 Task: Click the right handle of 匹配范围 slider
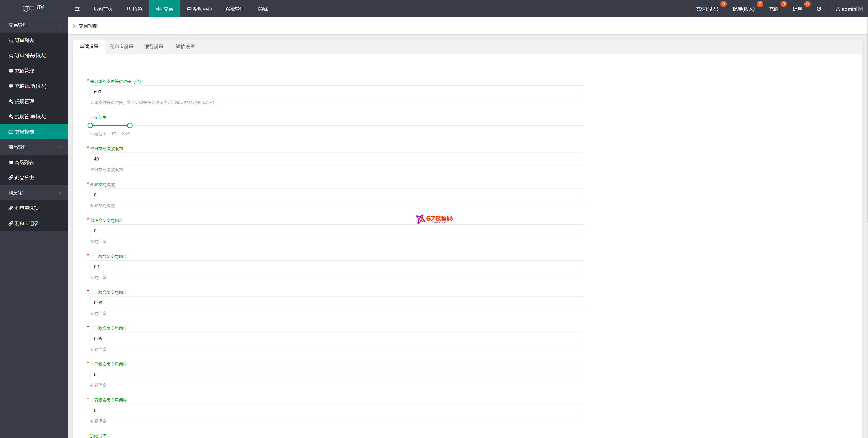pos(130,126)
